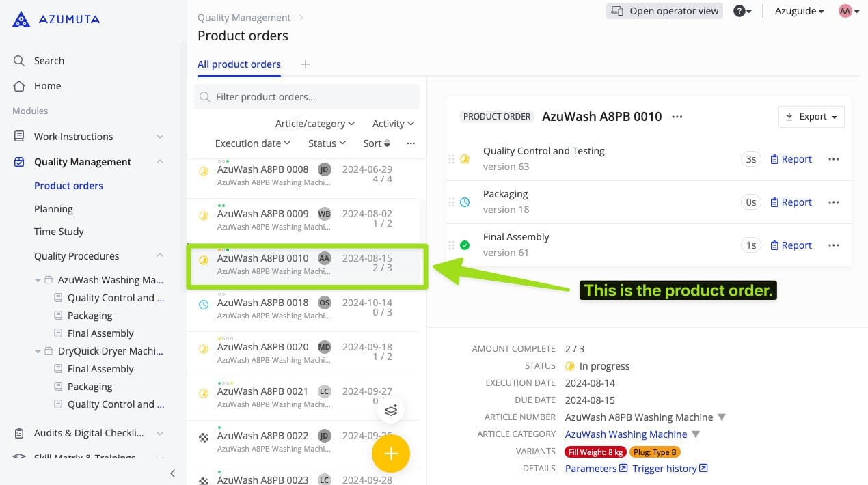Collapse the AzuWash Washing Machine tree node
Image resolution: width=868 pixels, height=485 pixels.
click(38, 280)
